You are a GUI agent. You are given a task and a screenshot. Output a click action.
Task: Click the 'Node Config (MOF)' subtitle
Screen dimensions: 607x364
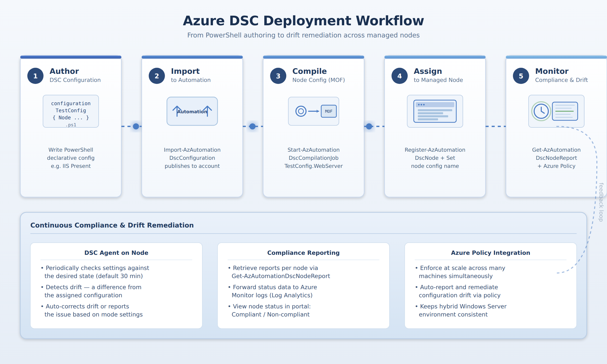[x=319, y=80]
